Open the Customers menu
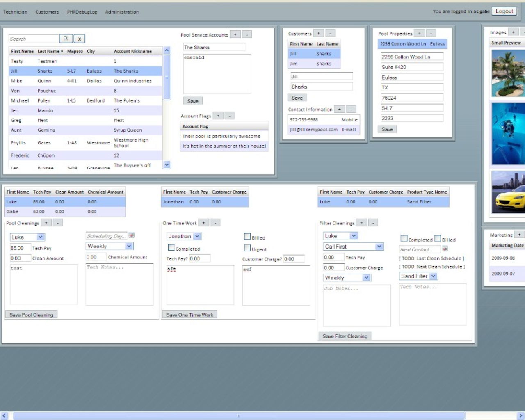Image resolution: width=525 pixels, height=420 pixels. tap(47, 12)
